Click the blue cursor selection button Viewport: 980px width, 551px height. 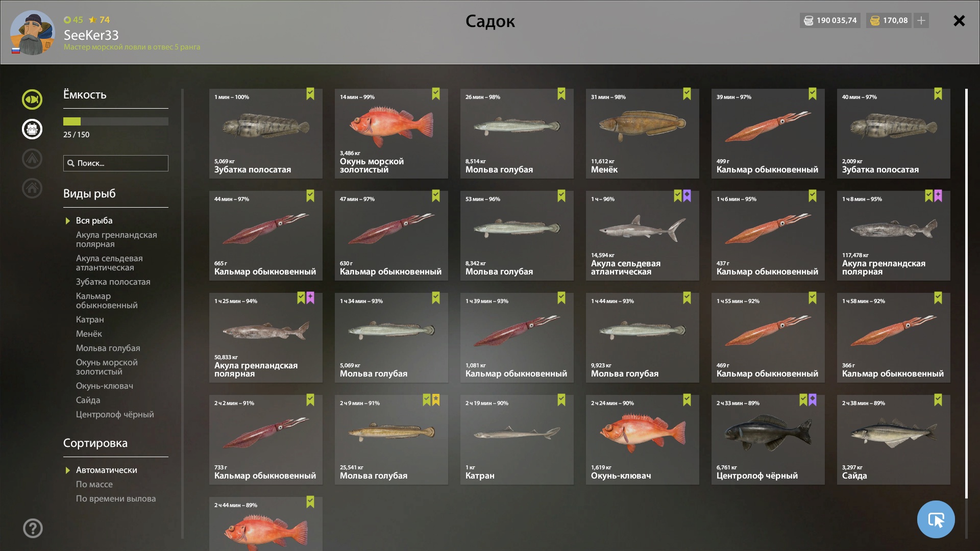pos(936,519)
